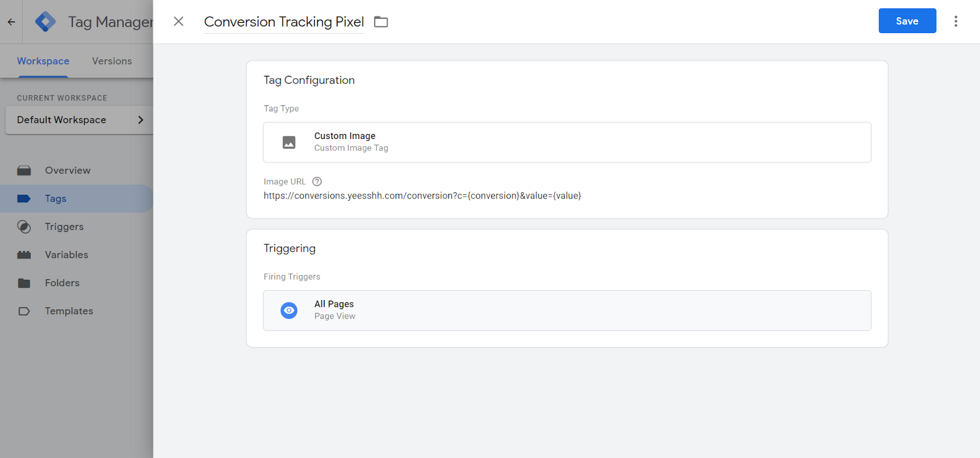980x458 pixels.
Task: Select the Tags item in sidebar
Action: pyautogui.click(x=55, y=198)
